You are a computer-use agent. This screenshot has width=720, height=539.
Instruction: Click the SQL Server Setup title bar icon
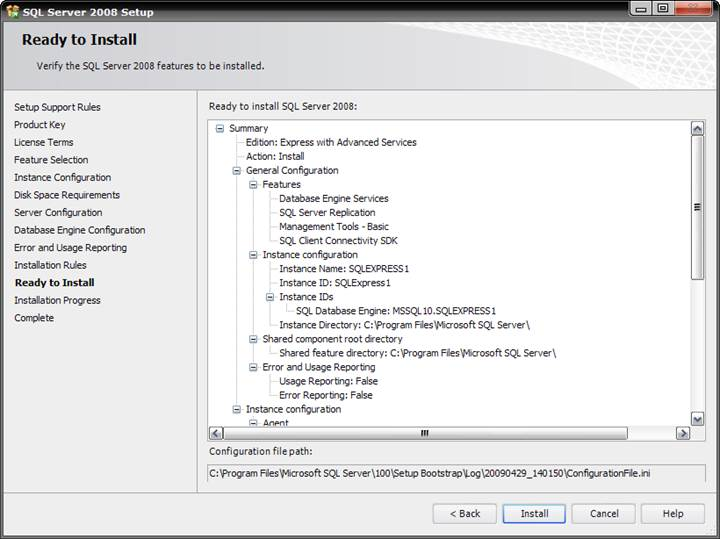click(x=12, y=11)
